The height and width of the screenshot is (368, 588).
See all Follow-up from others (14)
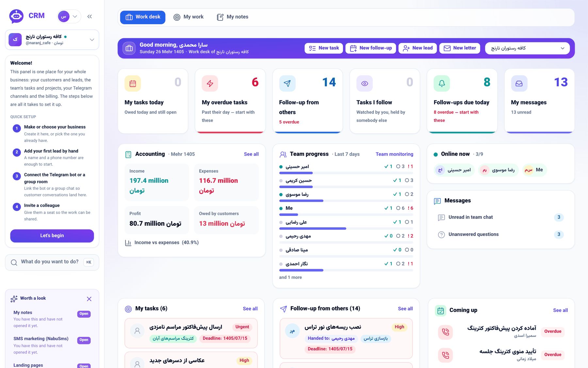point(405,309)
